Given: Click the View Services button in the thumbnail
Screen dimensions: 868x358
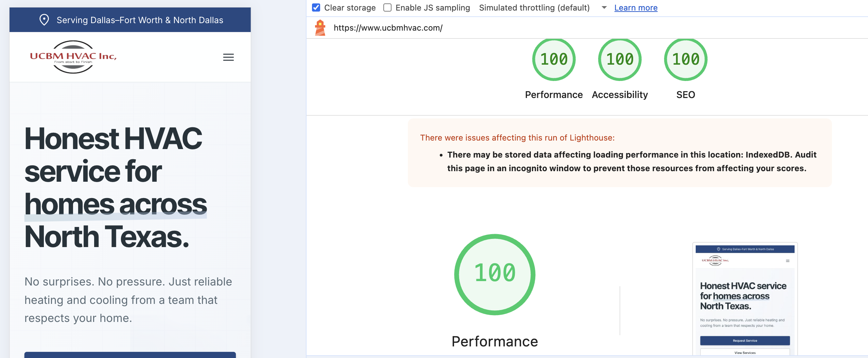Looking at the screenshot, I should tap(744, 353).
